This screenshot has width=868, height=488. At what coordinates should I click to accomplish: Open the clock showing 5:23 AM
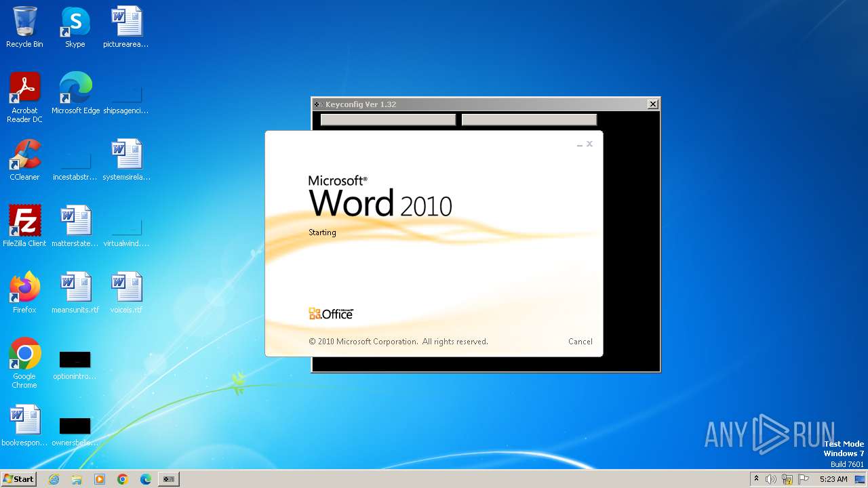tap(833, 479)
